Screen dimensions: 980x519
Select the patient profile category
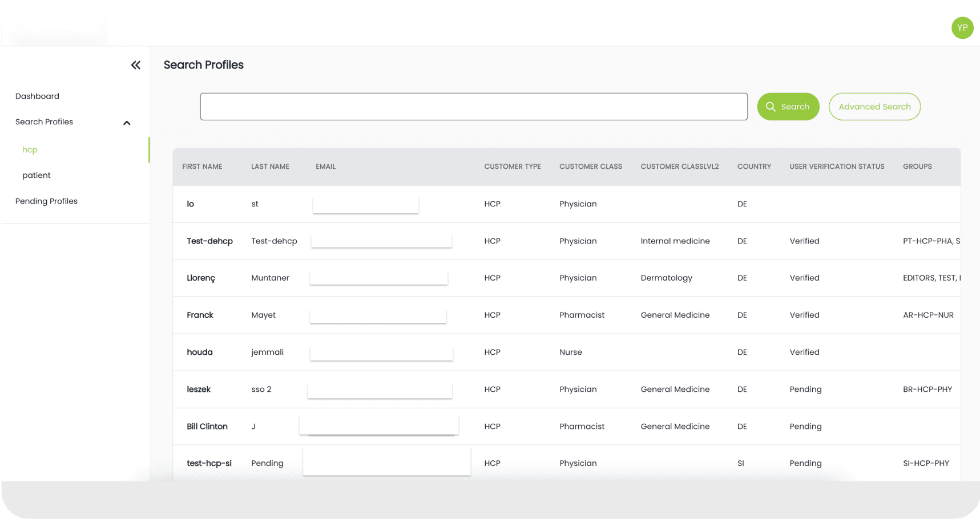[x=37, y=175]
